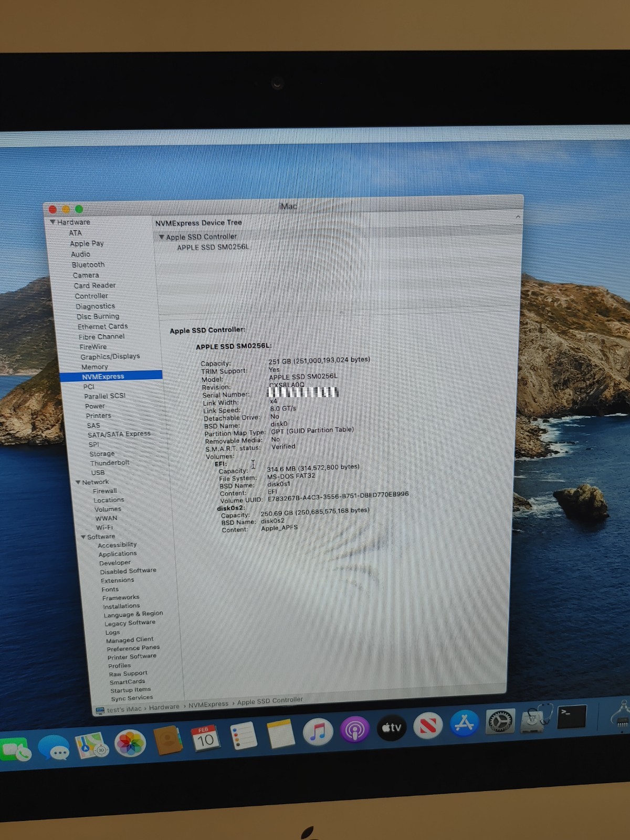Select Applications under Software
Image resolution: width=630 pixels, height=840 pixels.
pyautogui.click(x=118, y=554)
